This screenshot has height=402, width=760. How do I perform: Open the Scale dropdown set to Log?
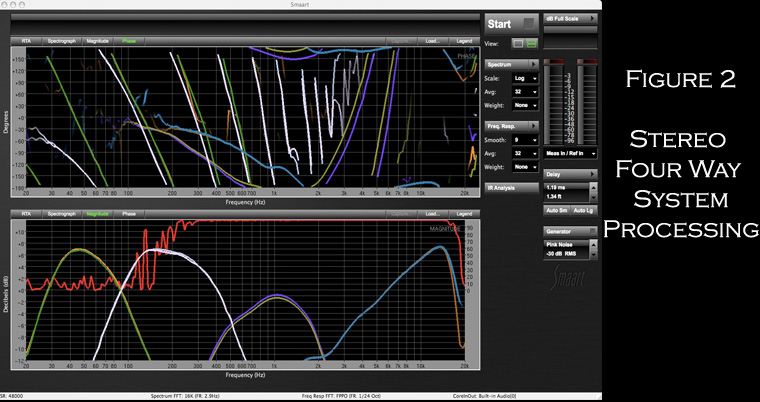(525, 78)
